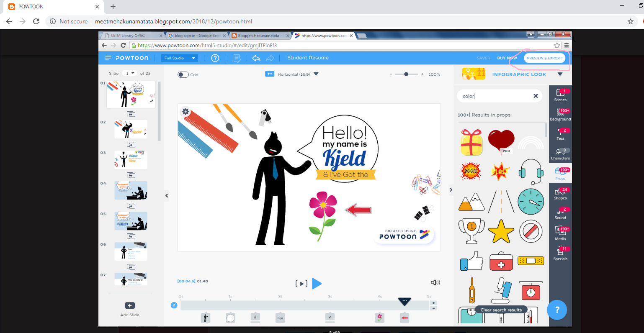Click transition icon below slide 01
Image resolution: width=644 pixels, height=333 pixels.
(x=131, y=114)
